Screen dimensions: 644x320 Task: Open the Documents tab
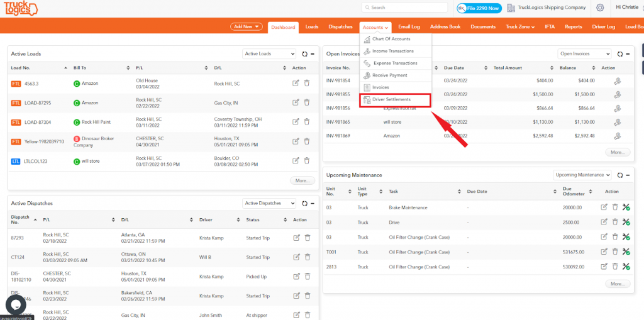(482, 26)
